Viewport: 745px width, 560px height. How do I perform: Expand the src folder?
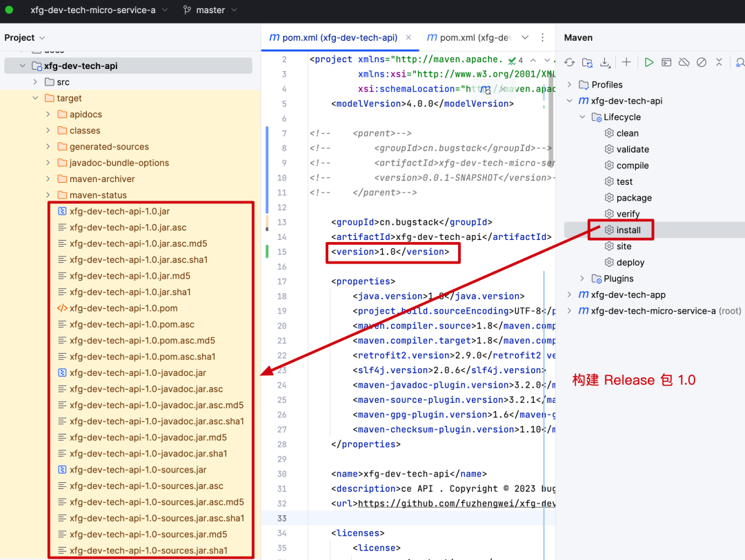(35, 82)
